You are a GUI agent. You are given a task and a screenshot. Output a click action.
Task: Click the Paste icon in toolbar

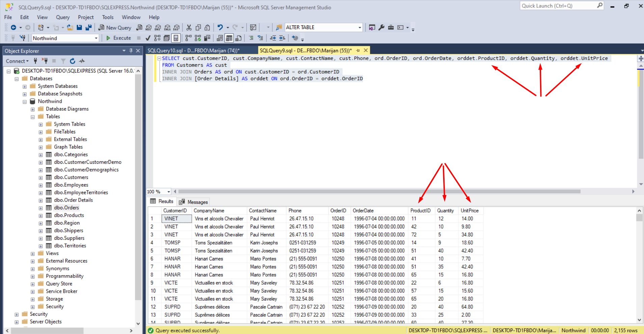click(x=208, y=28)
